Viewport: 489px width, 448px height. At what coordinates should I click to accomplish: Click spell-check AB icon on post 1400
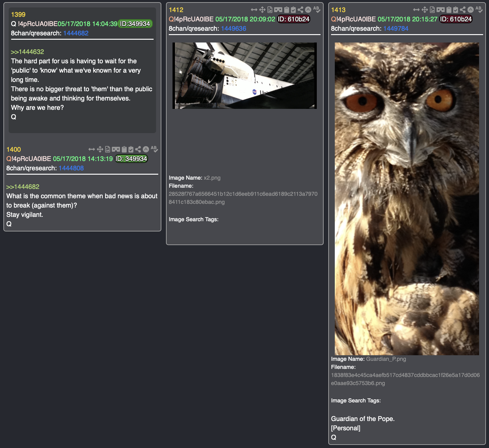coord(154,149)
